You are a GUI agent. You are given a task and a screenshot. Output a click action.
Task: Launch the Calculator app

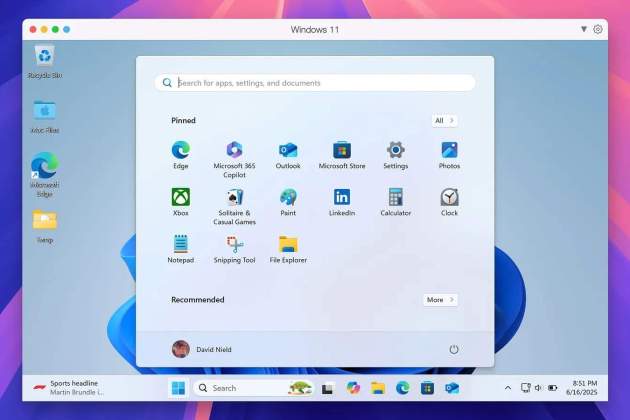point(396,202)
